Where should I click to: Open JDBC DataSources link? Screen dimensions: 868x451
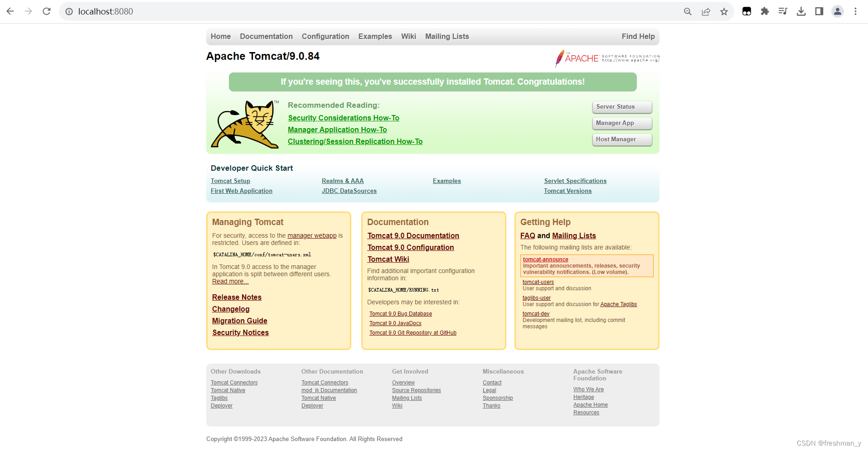[x=349, y=191]
